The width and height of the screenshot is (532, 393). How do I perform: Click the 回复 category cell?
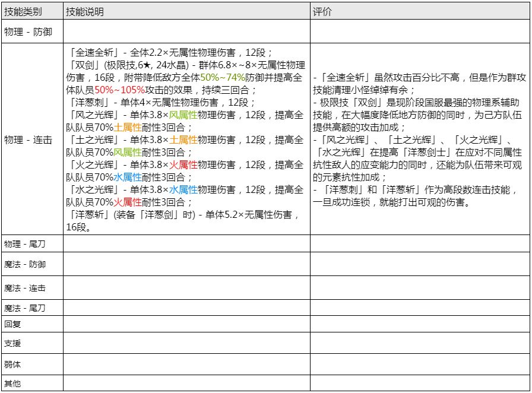point(32,324)
